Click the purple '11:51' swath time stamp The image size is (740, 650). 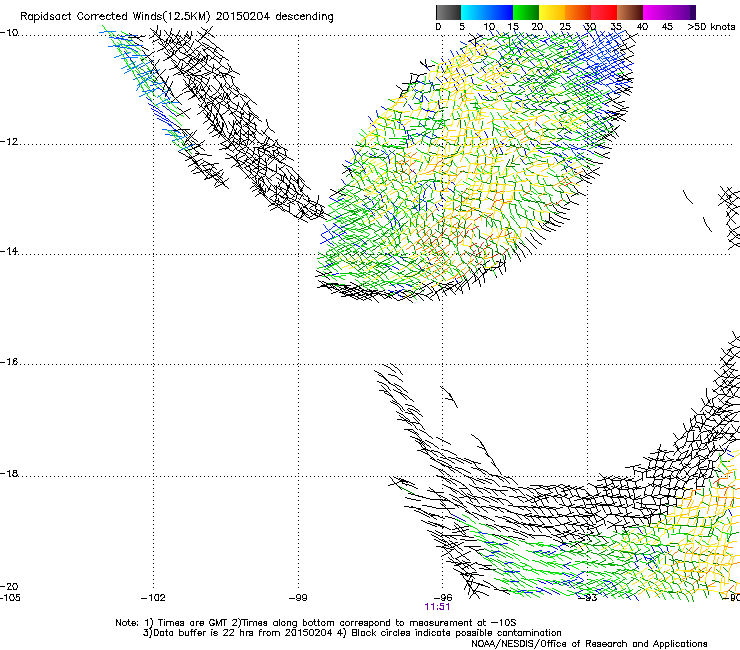437,607
